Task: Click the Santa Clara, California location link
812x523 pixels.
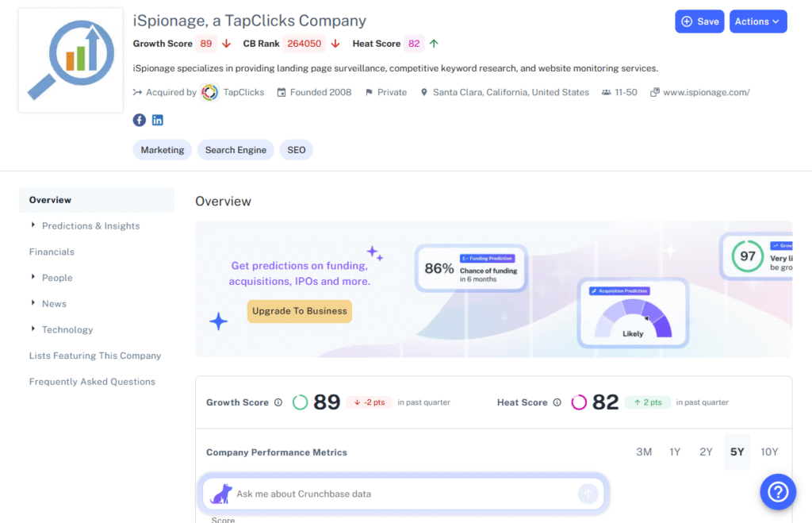Action: pyautogui.click(x=511, y=92)
